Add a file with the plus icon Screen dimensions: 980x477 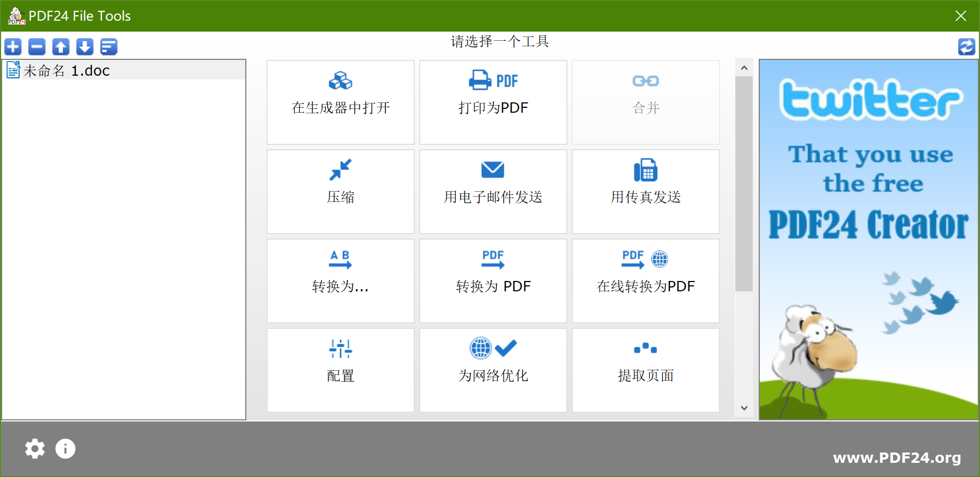(13, 47)
